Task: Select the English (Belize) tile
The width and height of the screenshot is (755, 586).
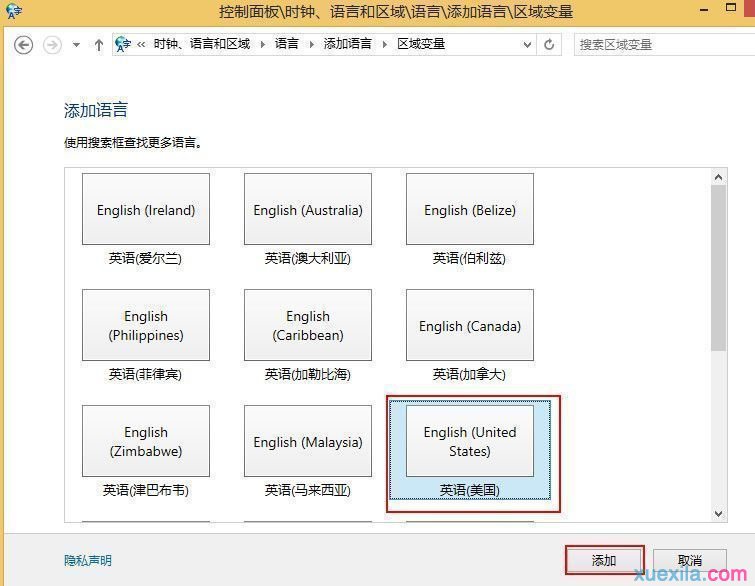Action: coord(470,209)
